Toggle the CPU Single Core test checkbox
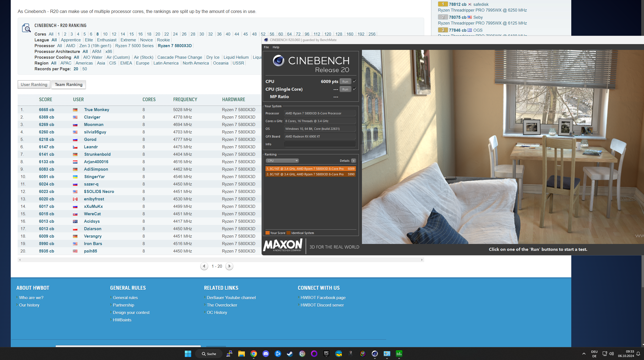Image resolution: width=644 pixels, height=360 pixels. 355,89
